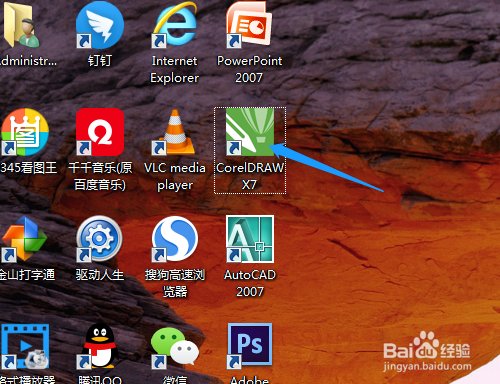Click the '钉钉' label text

pyautogui.click(x=99, y=61)
